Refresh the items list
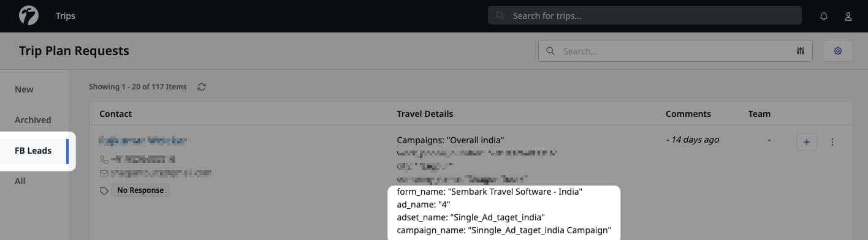 [x=201, y=87]
